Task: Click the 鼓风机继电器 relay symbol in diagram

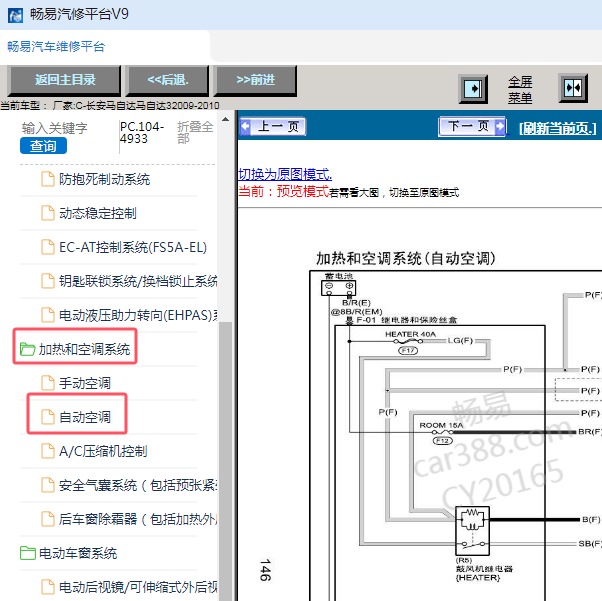Action: click(x=472, y=531)
